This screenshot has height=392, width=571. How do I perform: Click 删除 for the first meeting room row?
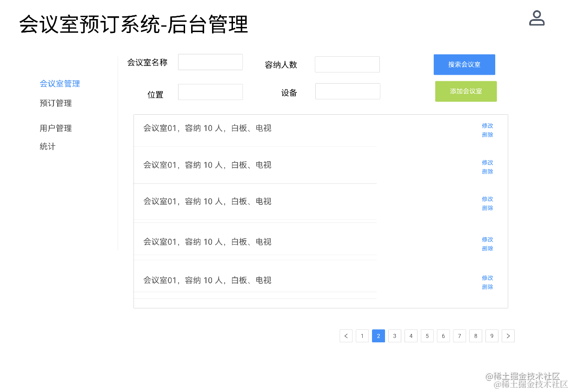click(x=487, y=135)
